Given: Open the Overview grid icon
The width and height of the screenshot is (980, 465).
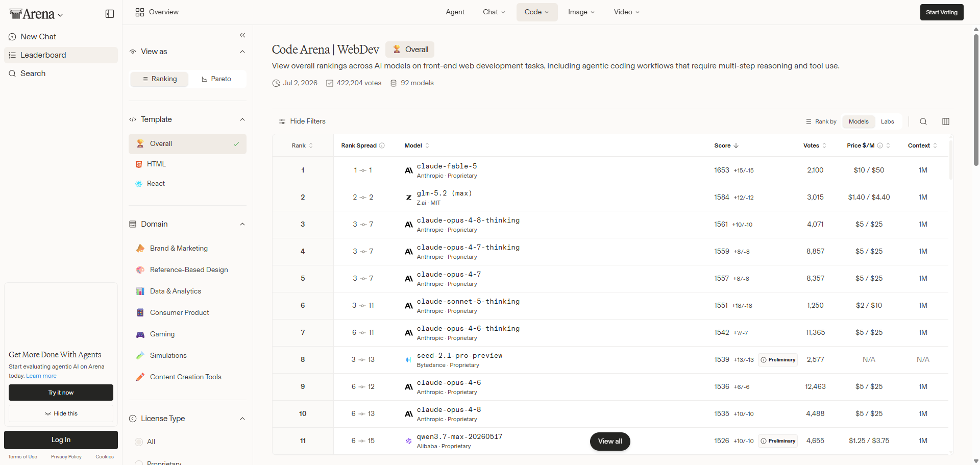Looking at the screenshot, I should tap(140, 12).
